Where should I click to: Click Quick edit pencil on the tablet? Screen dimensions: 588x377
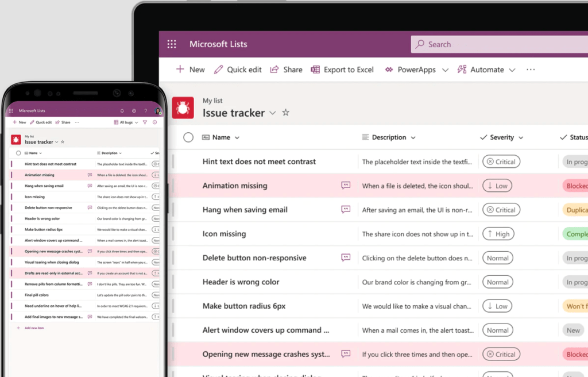point(218,70)
